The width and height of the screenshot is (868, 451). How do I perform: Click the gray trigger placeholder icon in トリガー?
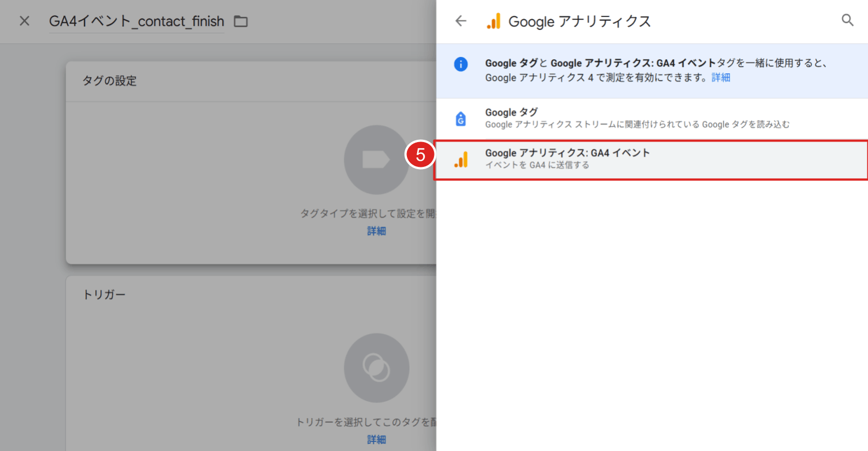click(377, 368)
